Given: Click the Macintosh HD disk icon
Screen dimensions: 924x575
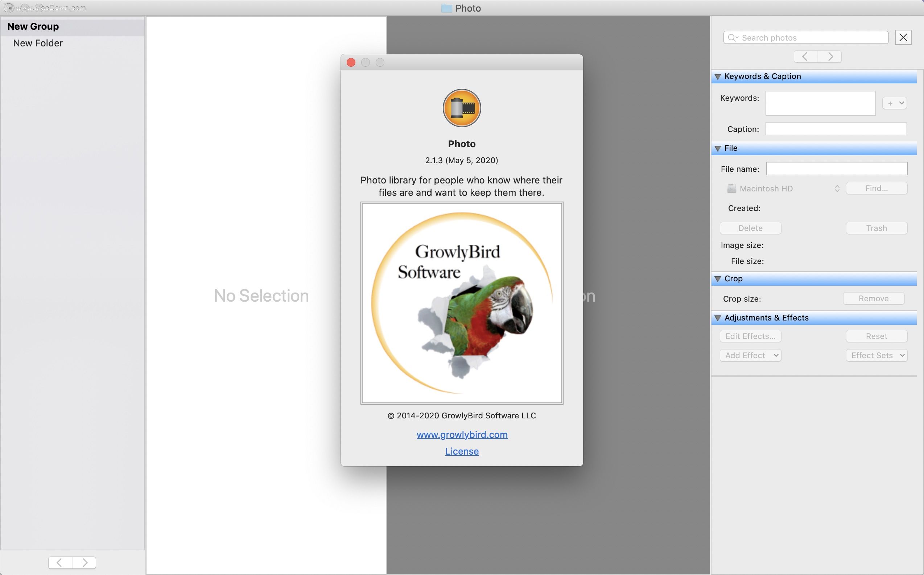Looking at the screenshot, I should (x=731, y=188).
